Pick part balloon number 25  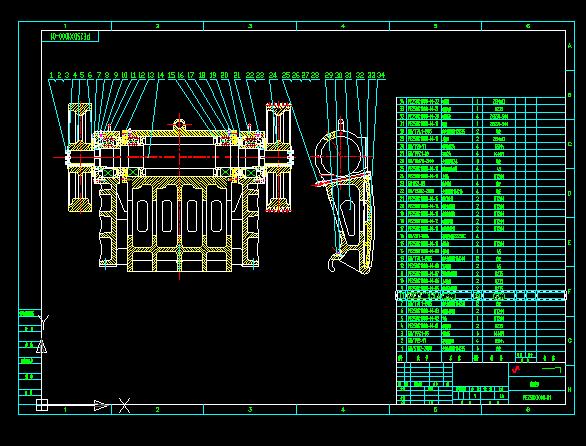pyautogui.click(x=286, y=75)
